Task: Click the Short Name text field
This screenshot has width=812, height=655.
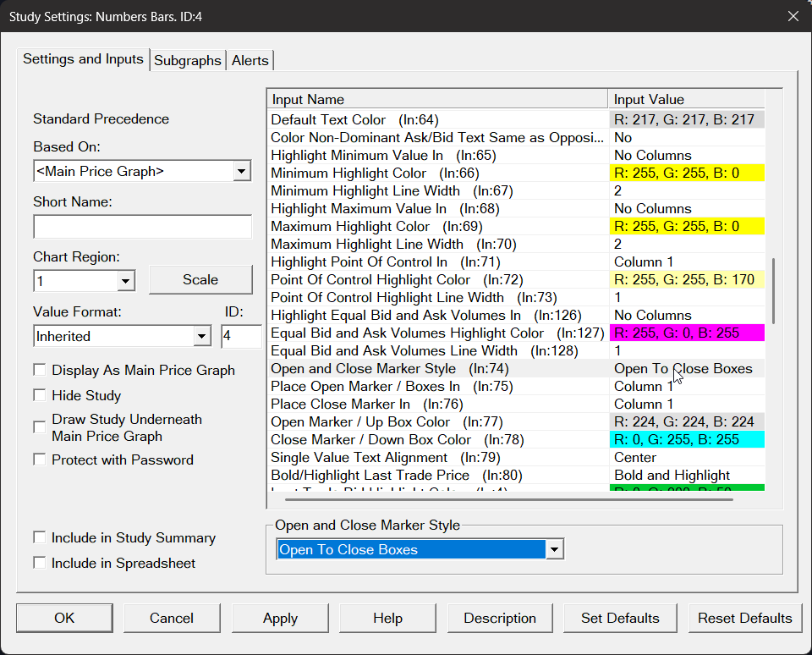Action: pyautogui.click(x=142, y=227)
